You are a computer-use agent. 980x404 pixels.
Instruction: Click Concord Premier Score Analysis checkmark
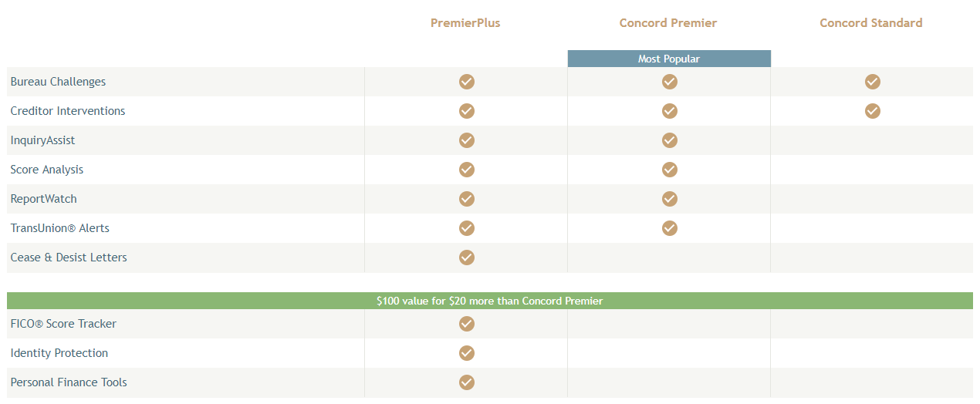tap(670, 170)
